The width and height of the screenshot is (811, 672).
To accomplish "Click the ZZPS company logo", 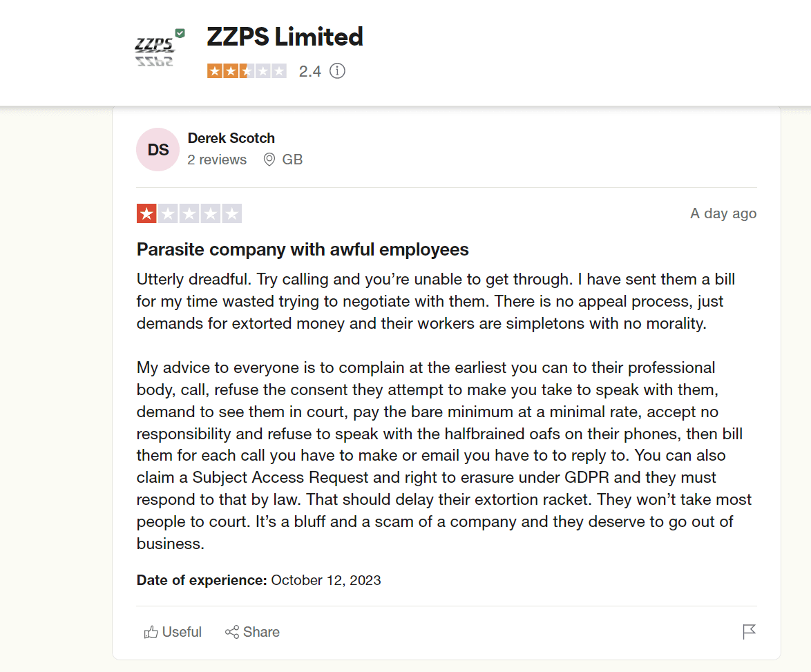I will tap(154, 52).
